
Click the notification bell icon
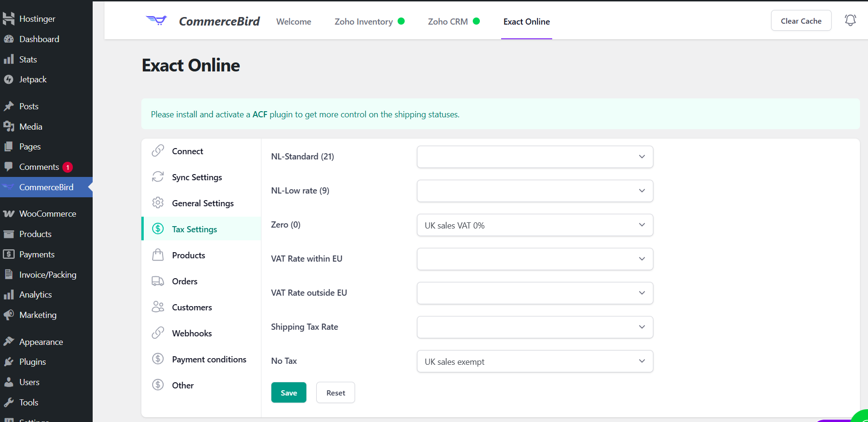pos(850,20)
